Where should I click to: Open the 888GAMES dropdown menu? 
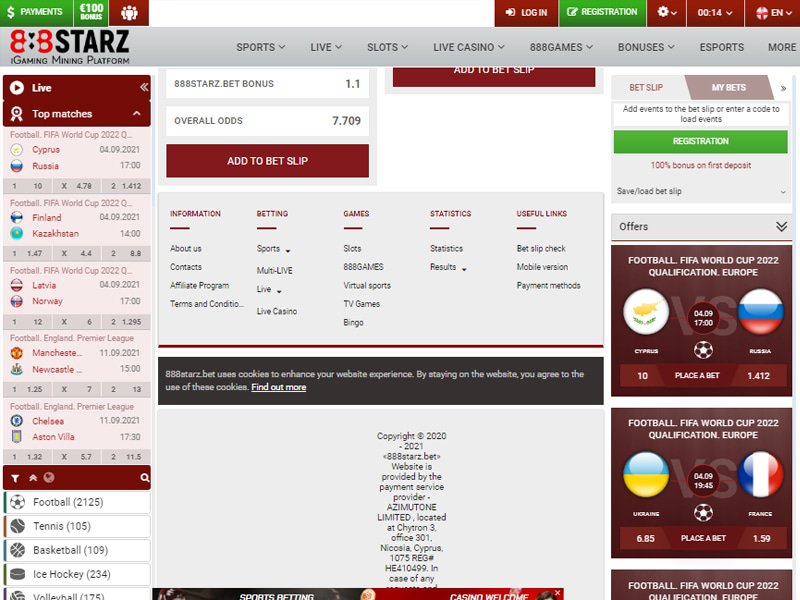(561, 47)
